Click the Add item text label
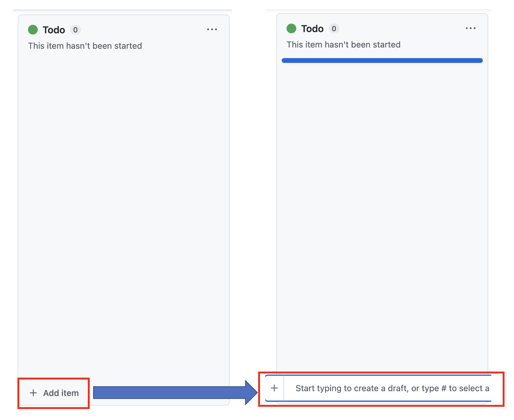 61,393
